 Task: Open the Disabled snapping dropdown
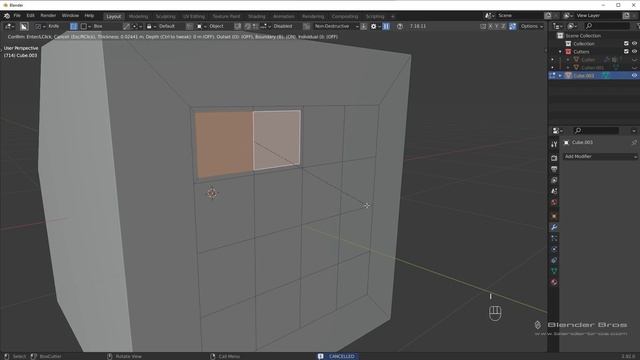coord(277,26)
